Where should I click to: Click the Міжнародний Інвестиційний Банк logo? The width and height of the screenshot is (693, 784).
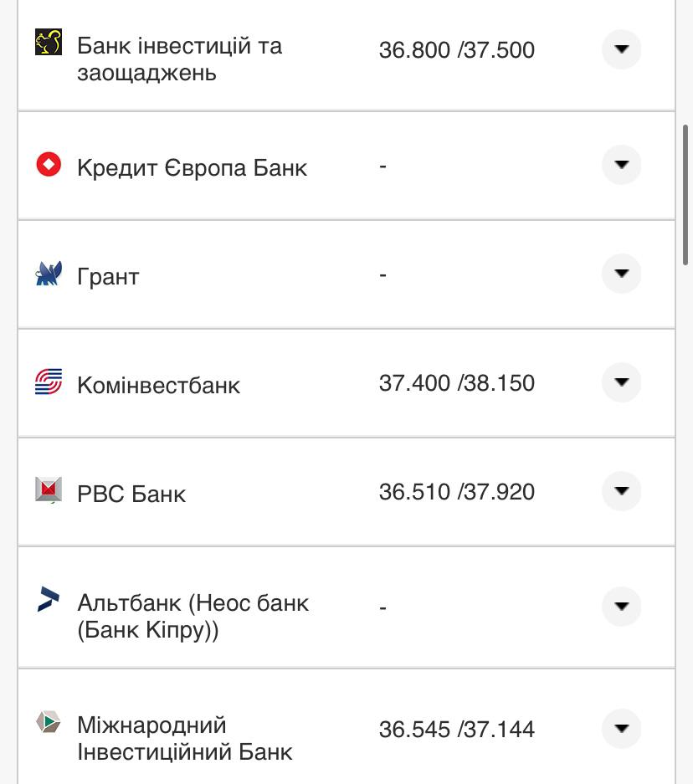[49, 722]
